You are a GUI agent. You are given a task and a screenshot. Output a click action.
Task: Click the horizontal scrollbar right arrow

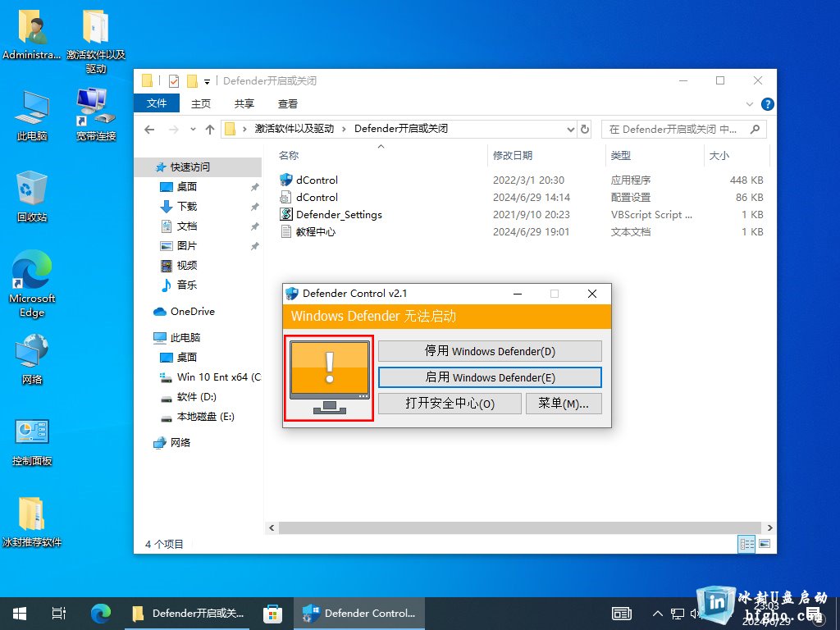(x=769, y=527)
